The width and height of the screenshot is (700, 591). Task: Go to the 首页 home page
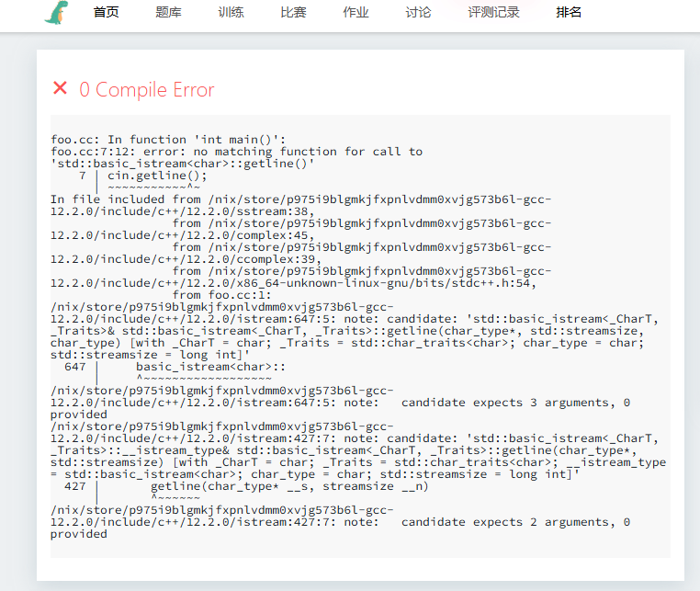point(106,13)
